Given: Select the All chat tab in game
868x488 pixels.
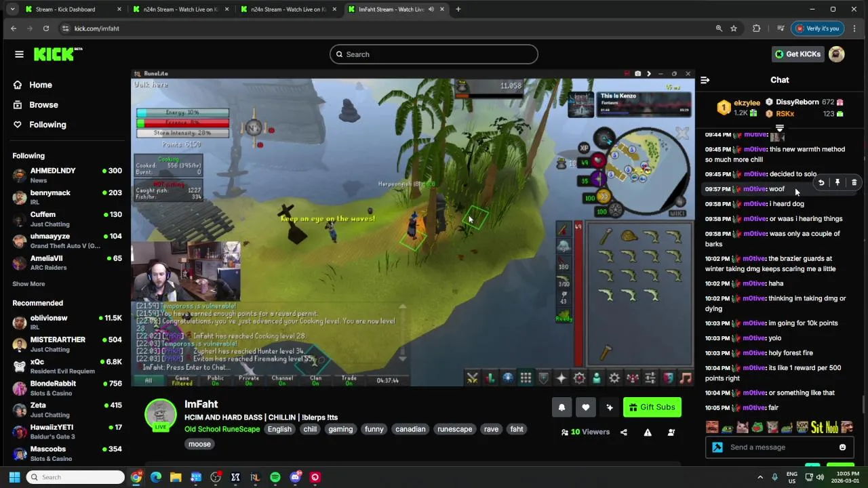Looking at the screenshot, I should click(149, 380).
